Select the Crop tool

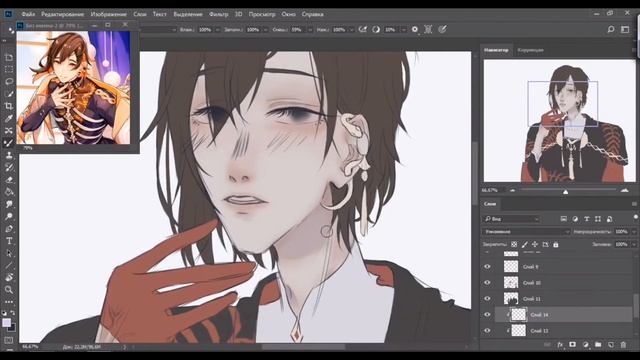pyautogui.click(x=9, y=106)
